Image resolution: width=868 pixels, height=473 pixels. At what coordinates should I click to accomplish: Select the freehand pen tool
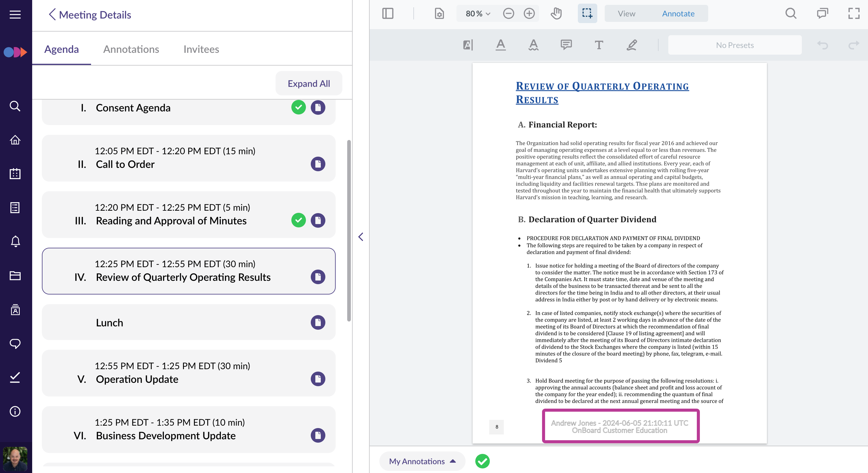[632, 45]
